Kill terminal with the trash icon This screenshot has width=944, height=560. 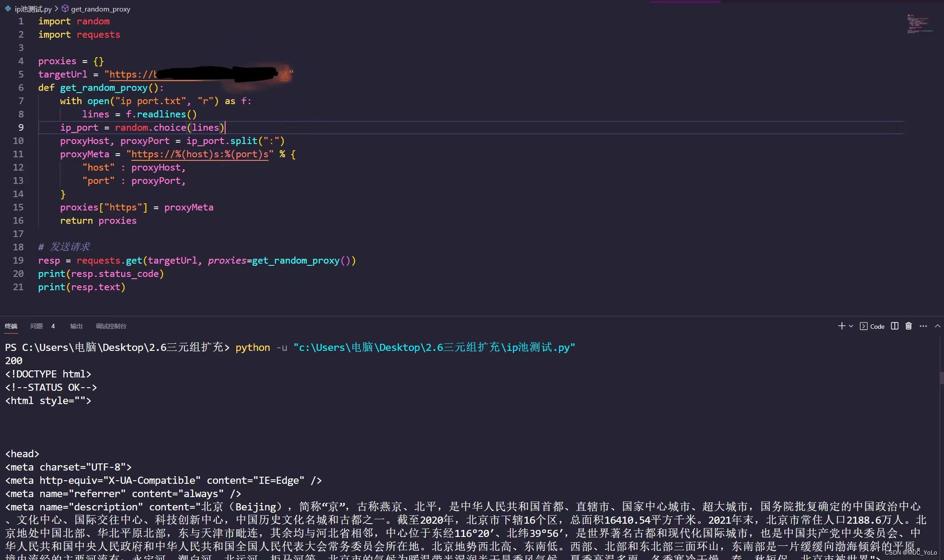click(x=909, y=326)
